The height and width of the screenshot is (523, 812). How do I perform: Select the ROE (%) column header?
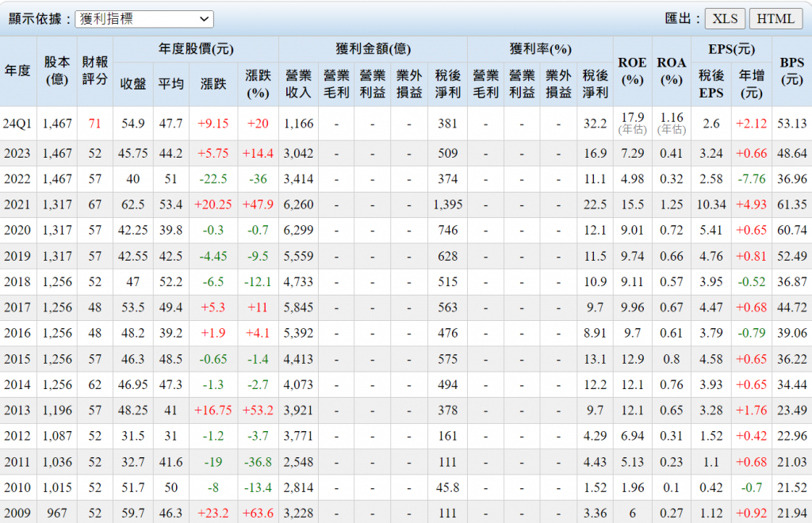point(632,71)
